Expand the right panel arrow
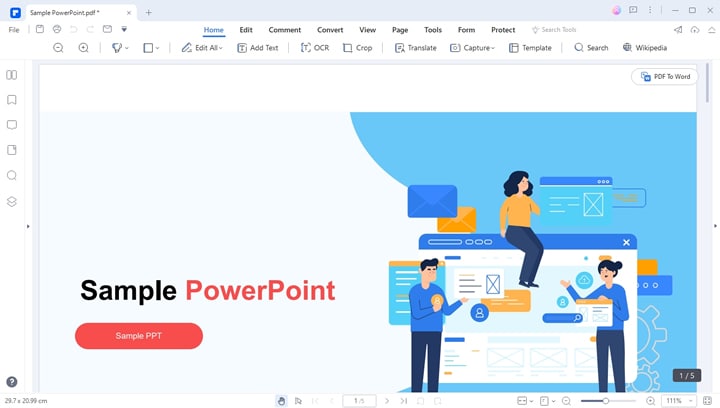This screenshot has height=408, width=720. 715,226
